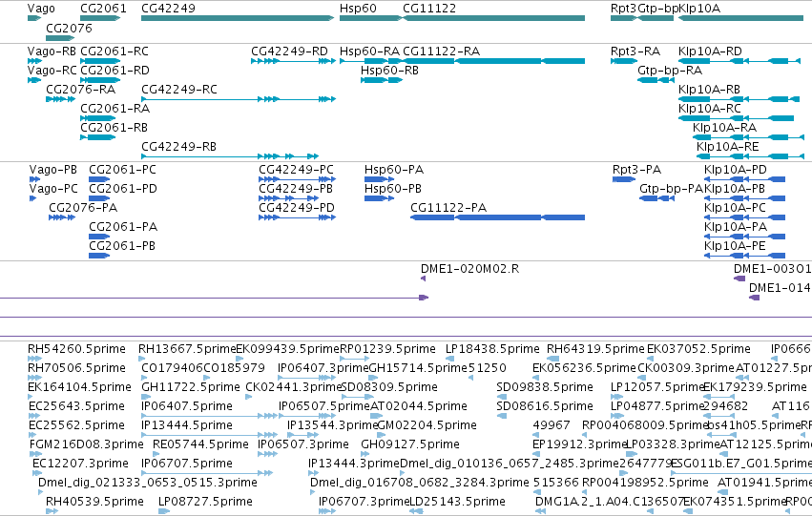The width and height of the screenshot is (812, 516).
Task: Select the RH64319.5prime EST
Action: tap(553, 359)
